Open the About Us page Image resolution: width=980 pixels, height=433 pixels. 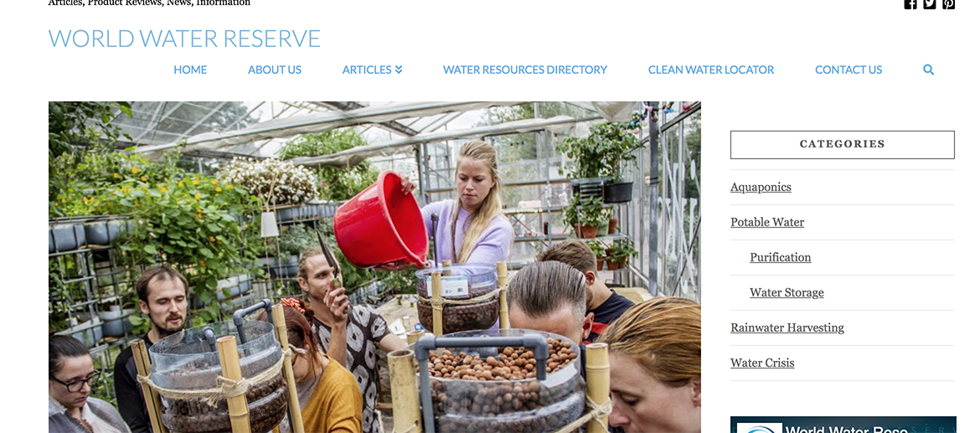coord(275,70)
